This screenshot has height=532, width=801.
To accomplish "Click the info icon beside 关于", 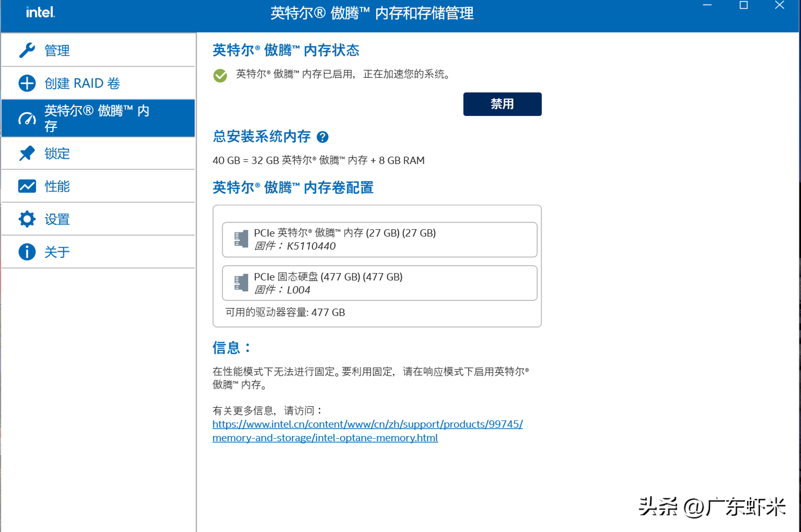I will pyautogui.click(x=27, y=252).
